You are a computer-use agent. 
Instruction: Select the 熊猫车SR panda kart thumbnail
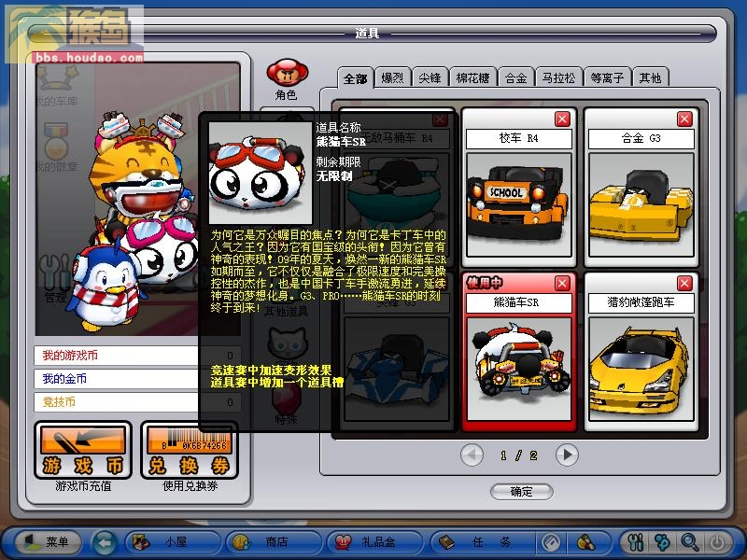coord(519,370)
